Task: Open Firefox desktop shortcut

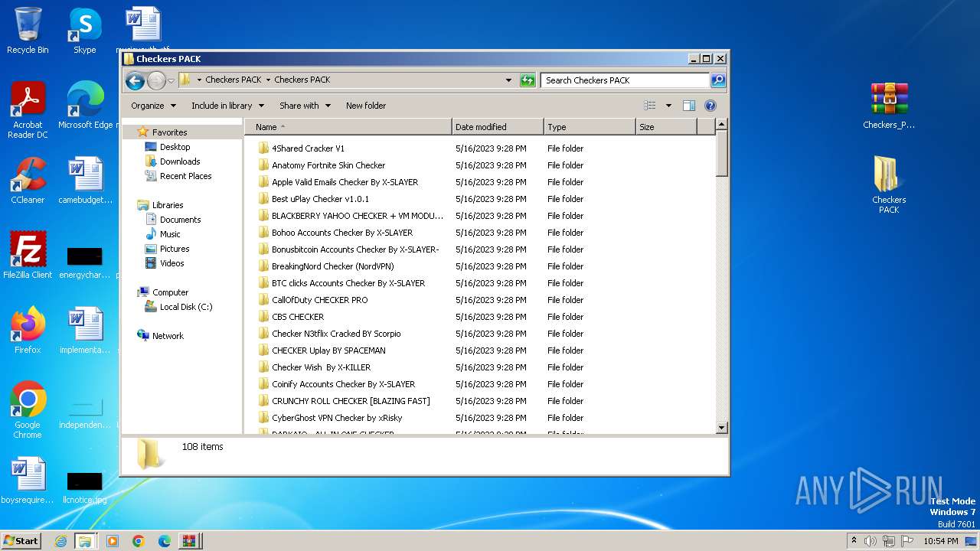Action: point(28,330)
